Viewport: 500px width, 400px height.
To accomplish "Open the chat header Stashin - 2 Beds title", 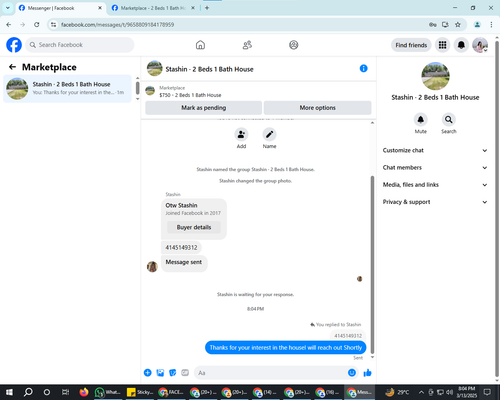I will [x=209, y=69].
